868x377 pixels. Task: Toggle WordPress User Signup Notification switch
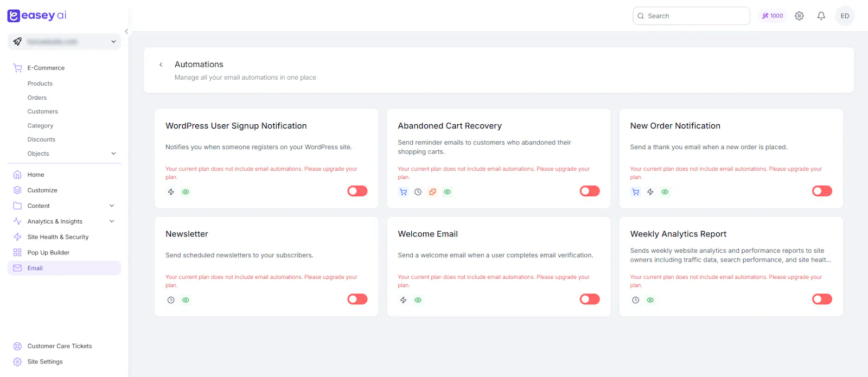point(358,191)
